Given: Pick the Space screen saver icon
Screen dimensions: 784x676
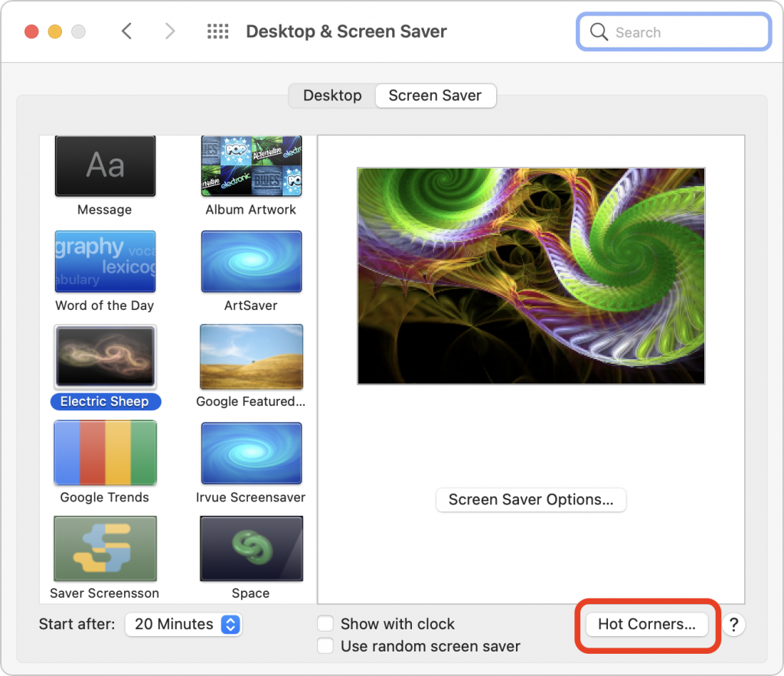Looking at the screenshot, I should pyautogui.click(x=251, y=548).
